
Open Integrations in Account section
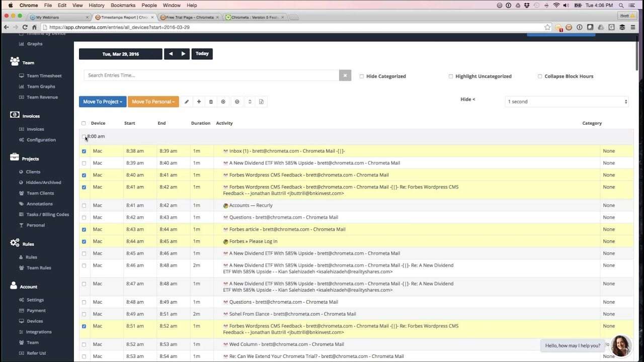click(x=39, y=332)
